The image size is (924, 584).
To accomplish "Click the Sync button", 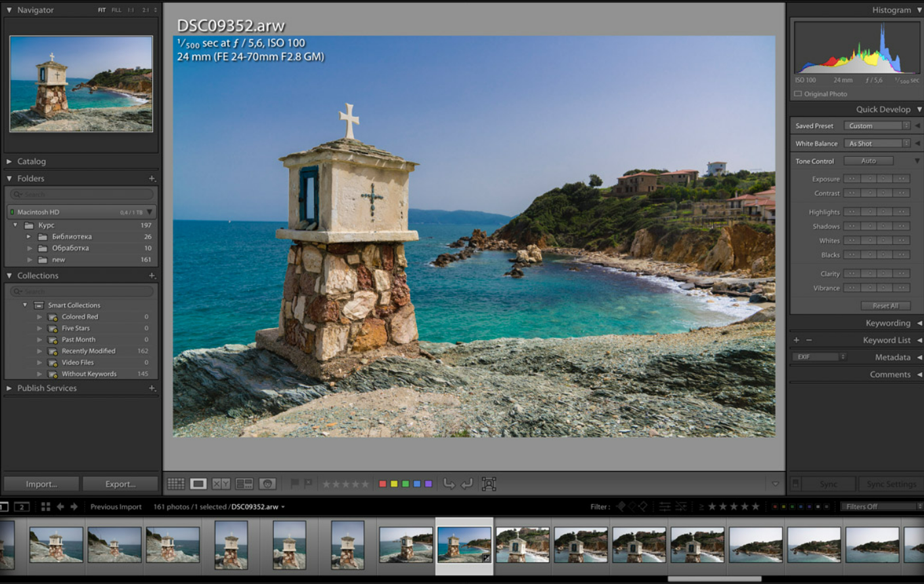I will tap(828, 484).
